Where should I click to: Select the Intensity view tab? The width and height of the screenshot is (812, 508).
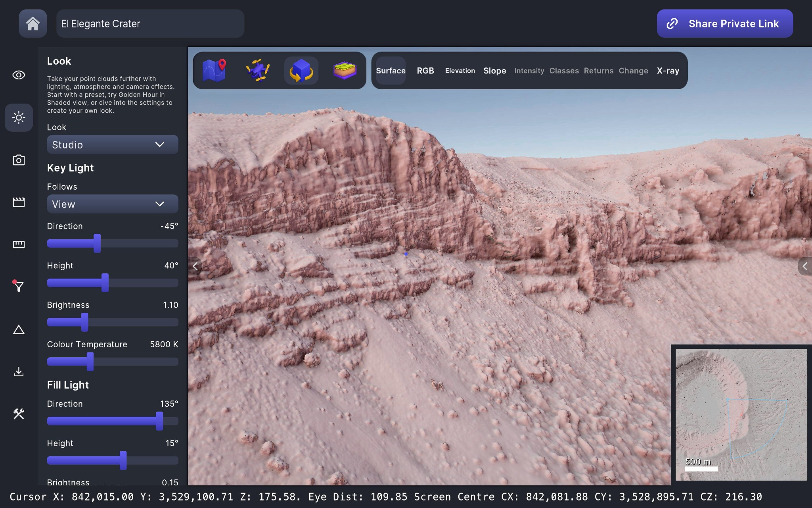pos(529,71)
